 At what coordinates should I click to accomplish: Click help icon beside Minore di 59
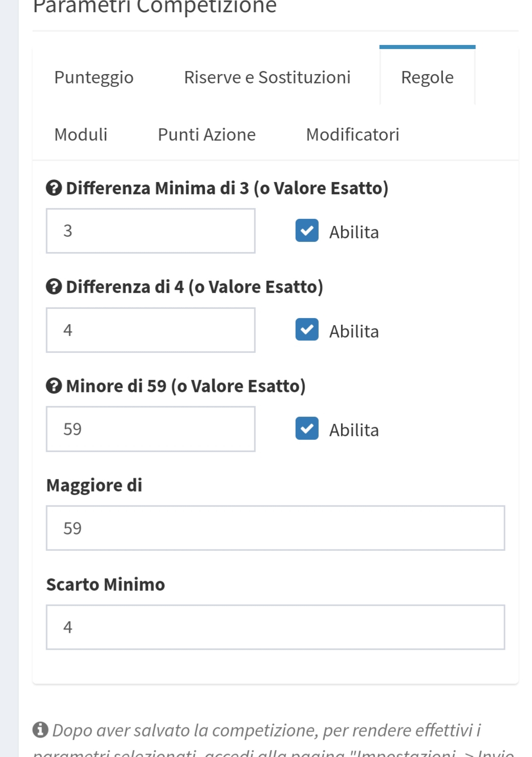54,386
